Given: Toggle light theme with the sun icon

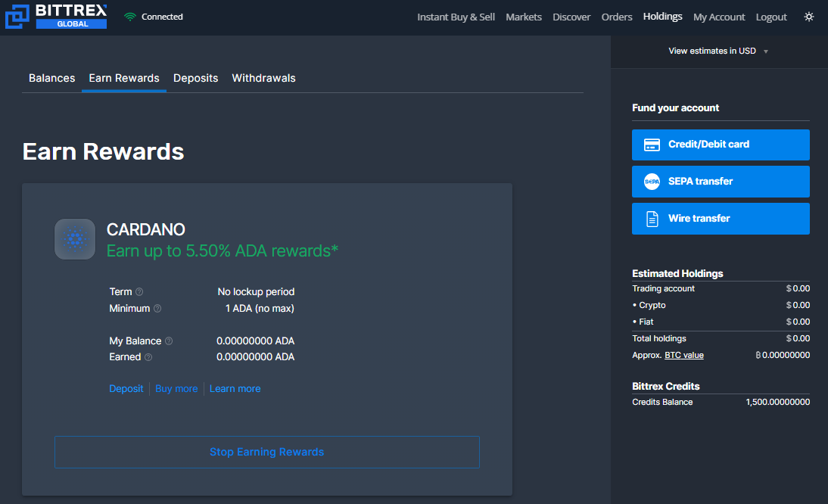Looking at the screenshot, I should [808, 17].
